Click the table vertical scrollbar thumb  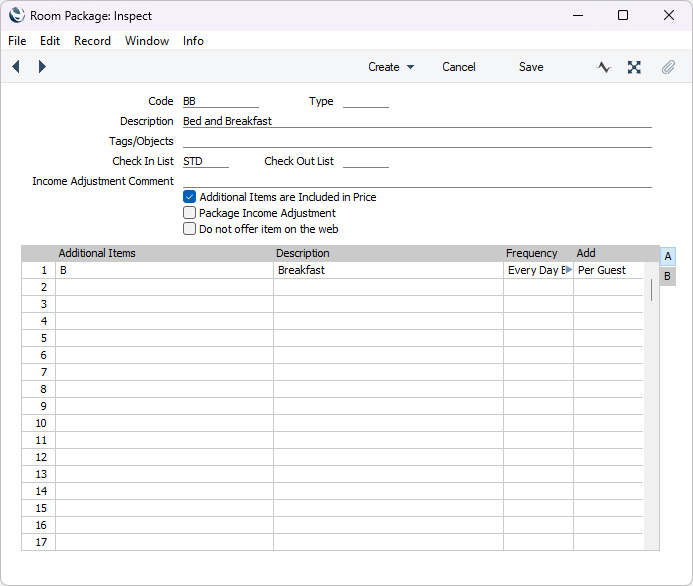pos(651,290)
